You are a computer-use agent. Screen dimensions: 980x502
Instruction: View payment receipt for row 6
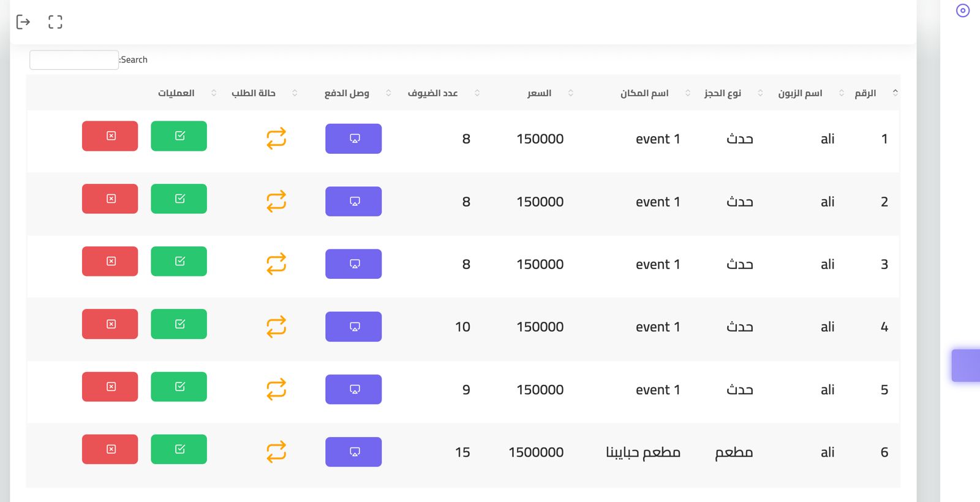pyautogui.click(x=353, y=452)
